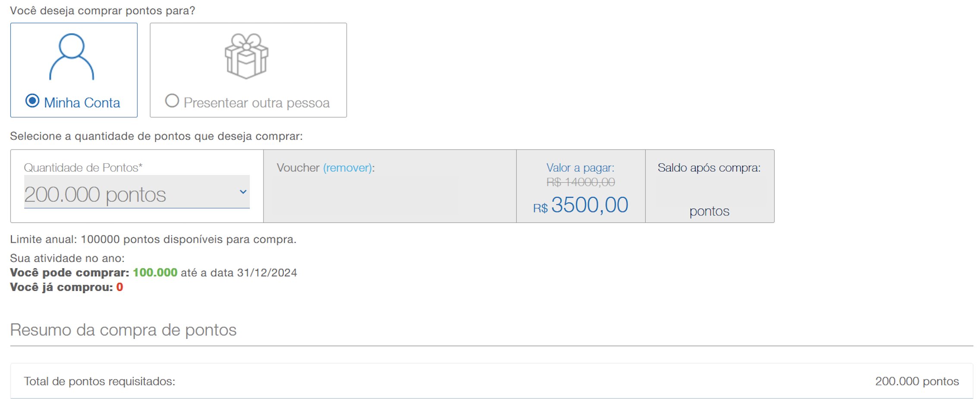Click the Limite anual information text
The width and height of the screenshot is (980, 399).
click(x=153, y=239)
